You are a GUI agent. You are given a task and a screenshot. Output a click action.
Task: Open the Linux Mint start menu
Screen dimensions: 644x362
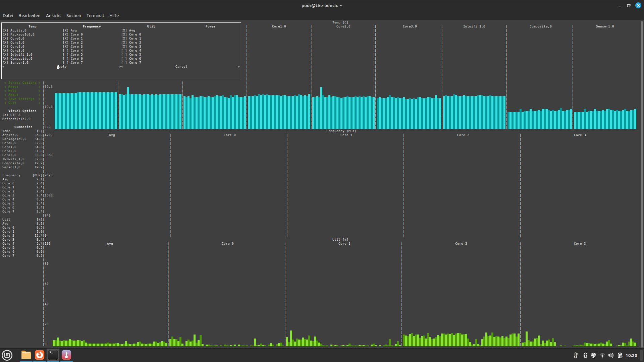point(7,355)
